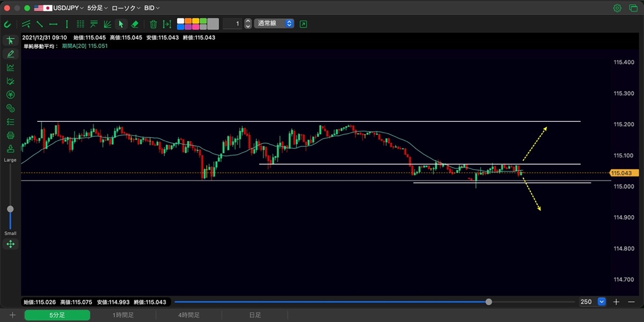Open the green pop-out arrow button
The width and height of the screenshot is (644, 322).
click(304, 24)
